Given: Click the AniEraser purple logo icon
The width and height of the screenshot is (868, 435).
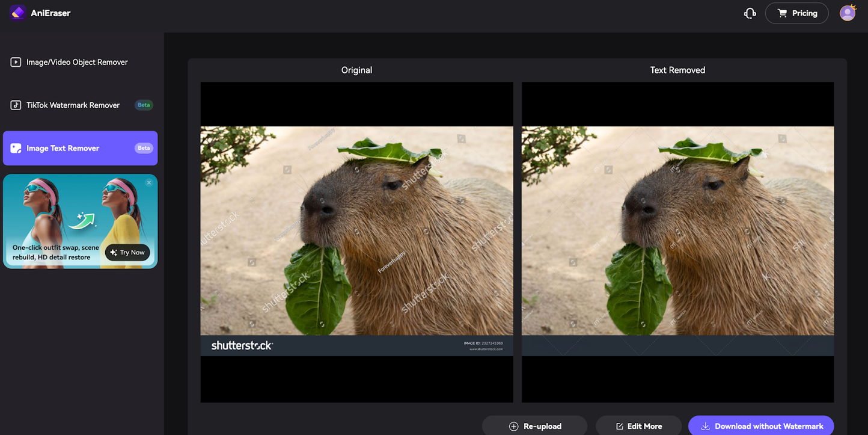Looking at the screenshot, I should 17,13.
